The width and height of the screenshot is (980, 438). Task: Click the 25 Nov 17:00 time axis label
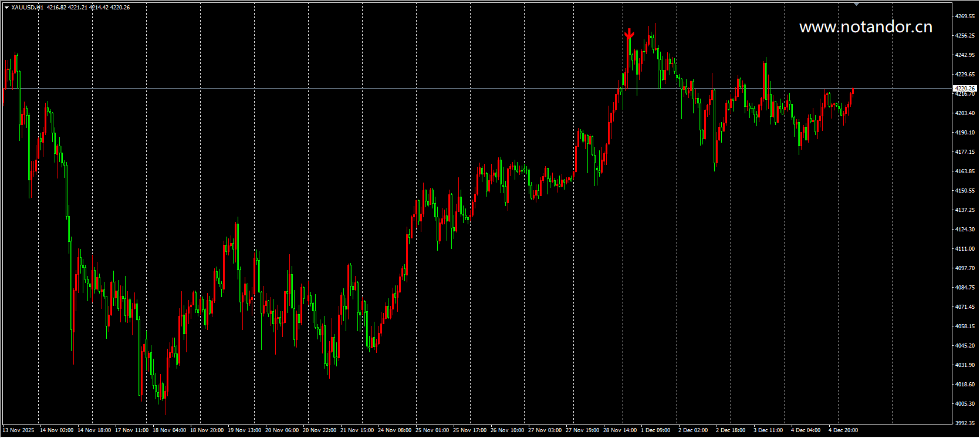(469, 430)
